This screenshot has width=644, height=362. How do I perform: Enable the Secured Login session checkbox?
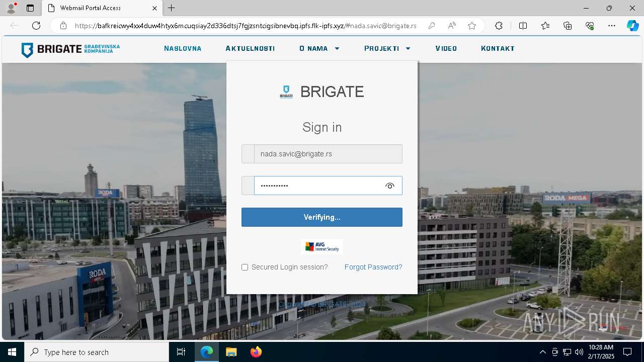tap(245, 267)
